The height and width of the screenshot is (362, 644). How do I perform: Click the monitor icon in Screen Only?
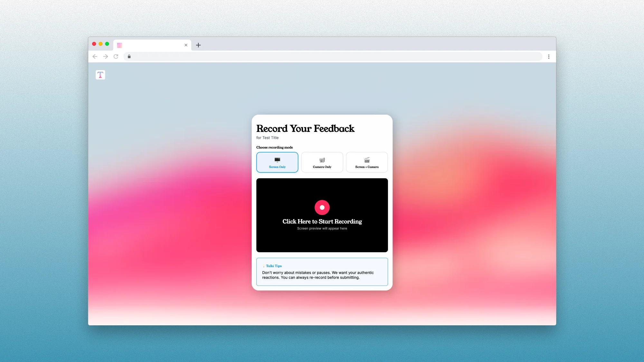tap(277, 160)
